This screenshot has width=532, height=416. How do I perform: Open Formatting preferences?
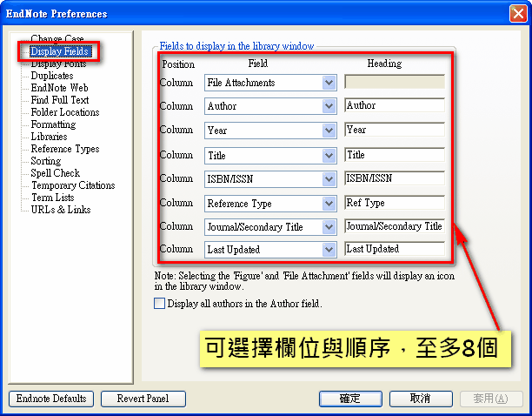click(x=53, y=124)
